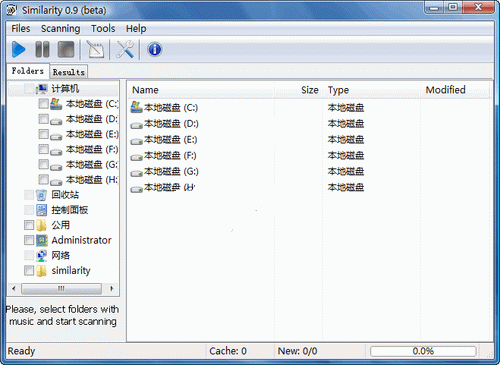Open the Tools menu
The width and height of the screenshot is (500, 365).
tap(103, 29)
